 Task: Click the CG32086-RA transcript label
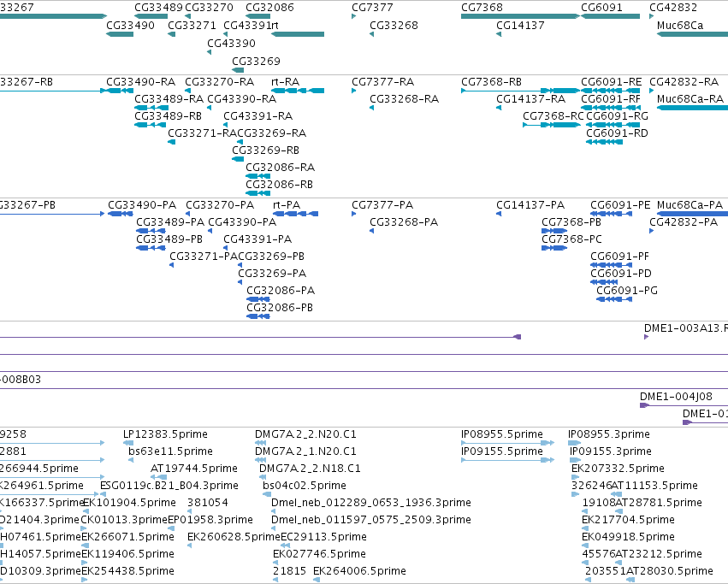tap(280, 168)
